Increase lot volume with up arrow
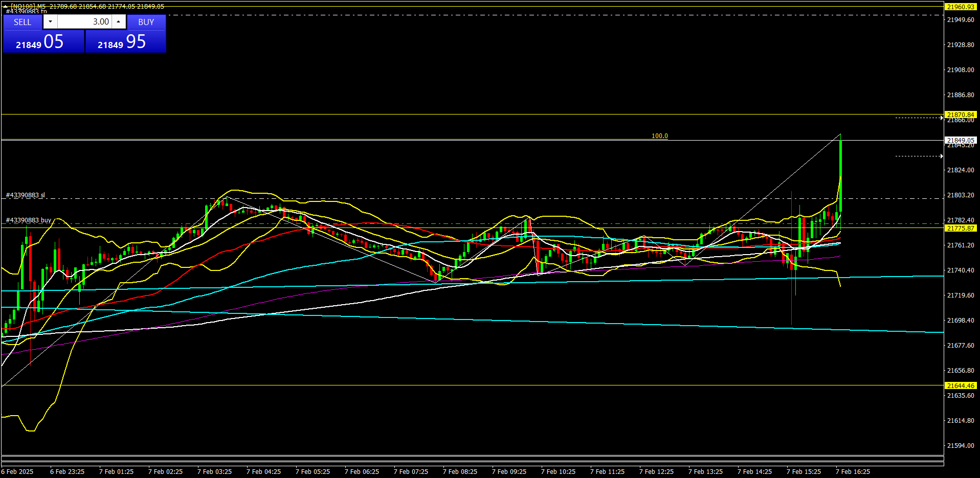Image resolution: width=980 pixels, height=478 pixels. [119, 21]
